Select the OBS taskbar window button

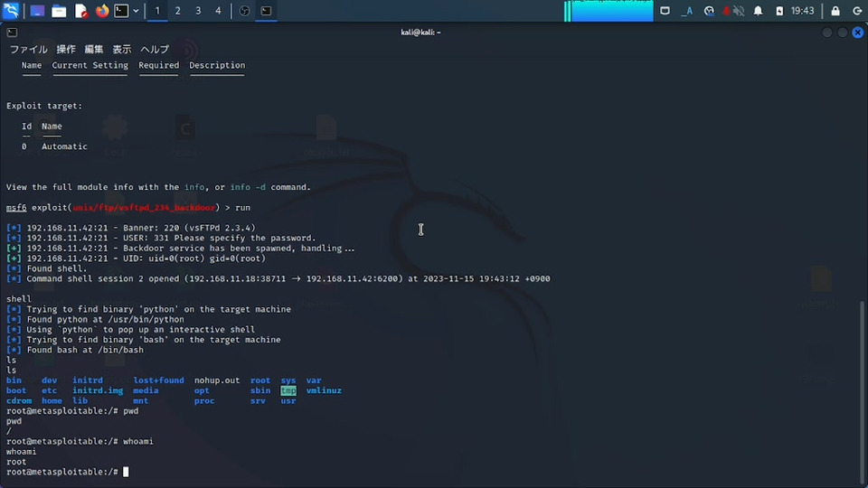244,11
